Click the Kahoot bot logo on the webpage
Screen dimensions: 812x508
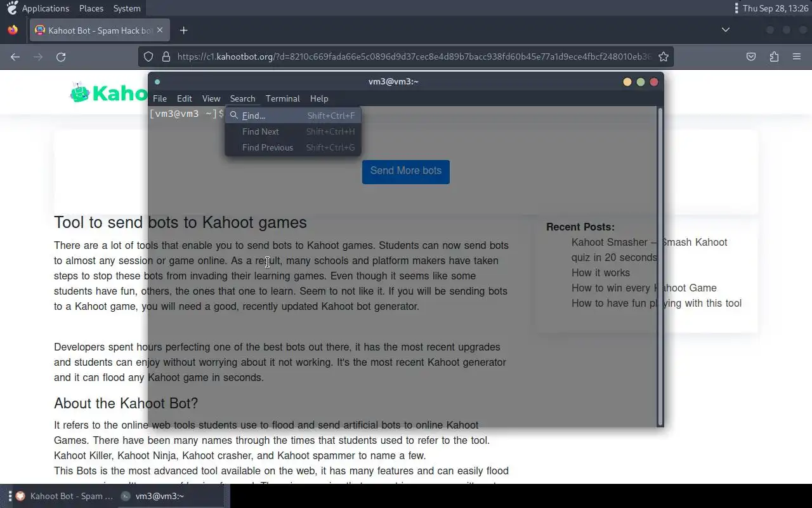coord(108,93)
